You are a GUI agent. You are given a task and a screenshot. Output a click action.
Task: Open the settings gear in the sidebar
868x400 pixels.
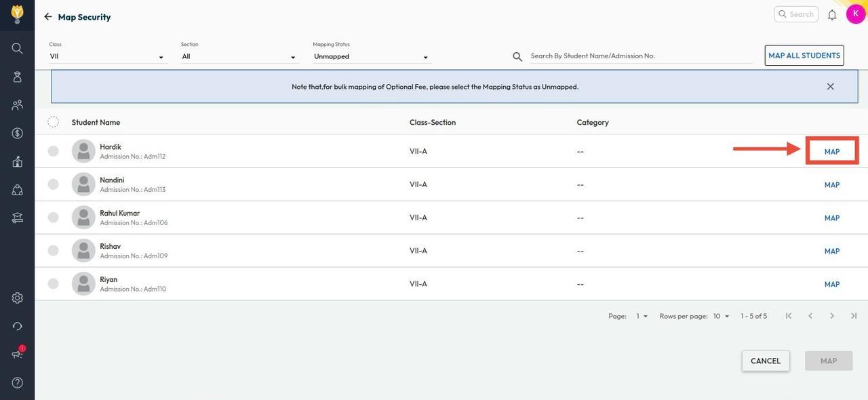coord(17,298)
